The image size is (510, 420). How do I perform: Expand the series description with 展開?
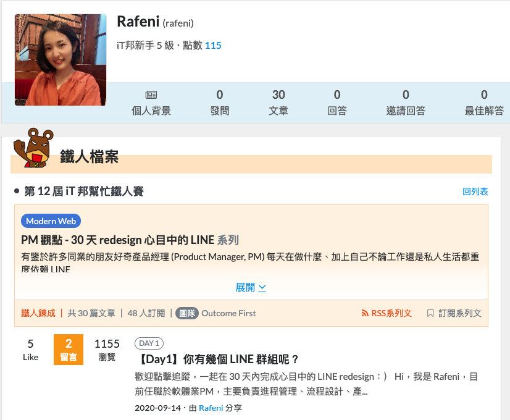(251, 288)
